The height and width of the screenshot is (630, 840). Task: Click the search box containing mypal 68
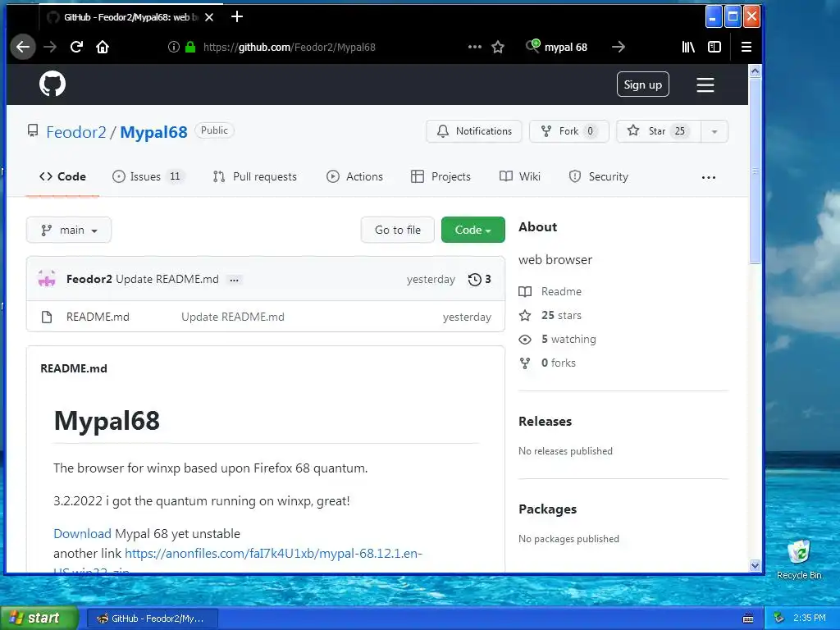click(566, 47)
